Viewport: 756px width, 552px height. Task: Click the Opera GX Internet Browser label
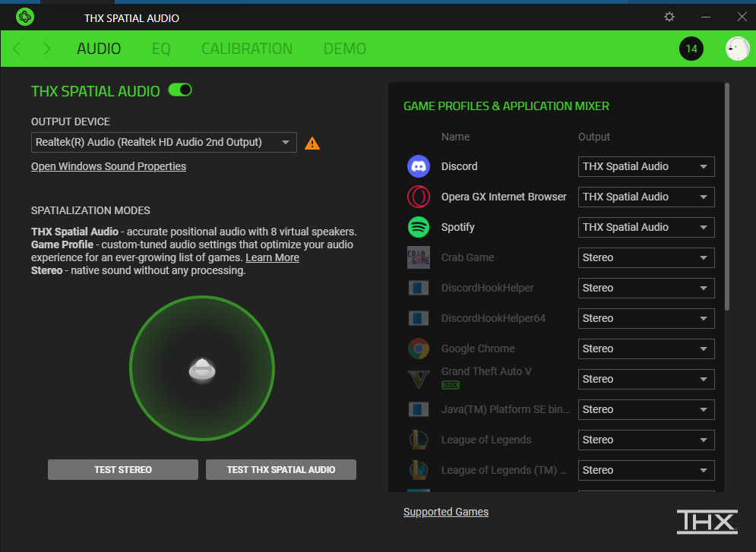(504, 197)
